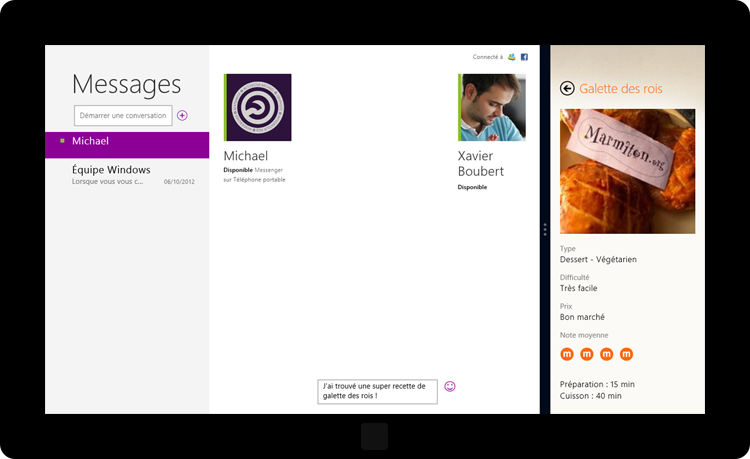Viewport: 750px width, 459px height.
Task: Click the Xavier Boubert name
Action: click(x=481, y=164)
